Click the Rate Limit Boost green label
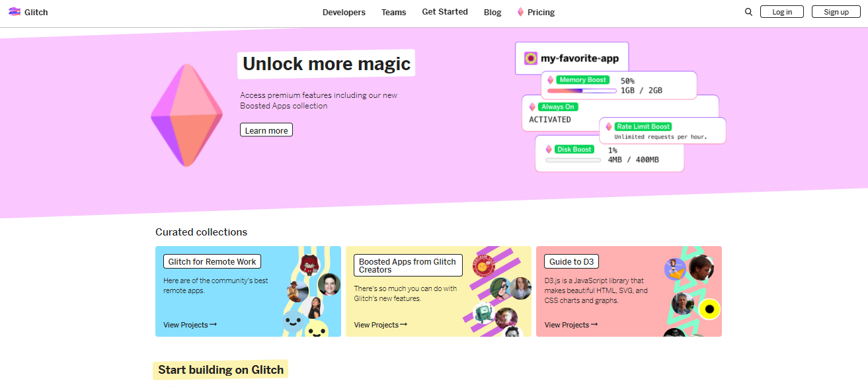 point(643,126)
